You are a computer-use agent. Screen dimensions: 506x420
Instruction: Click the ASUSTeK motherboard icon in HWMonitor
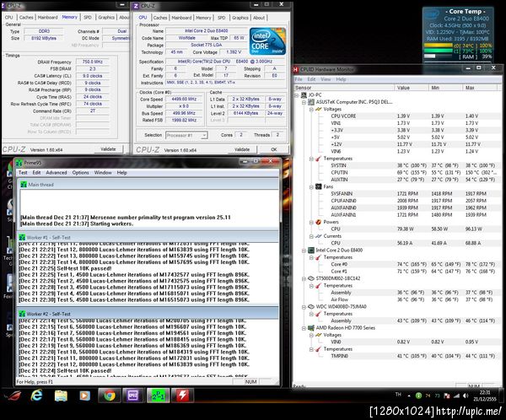click(311, 102)
